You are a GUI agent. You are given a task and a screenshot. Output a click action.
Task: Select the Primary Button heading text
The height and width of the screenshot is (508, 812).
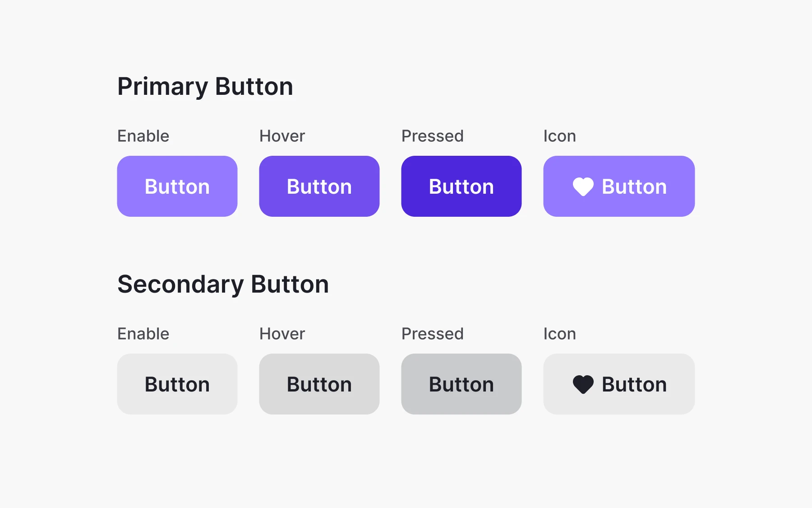pyautogui.click(x=205, y=87)
